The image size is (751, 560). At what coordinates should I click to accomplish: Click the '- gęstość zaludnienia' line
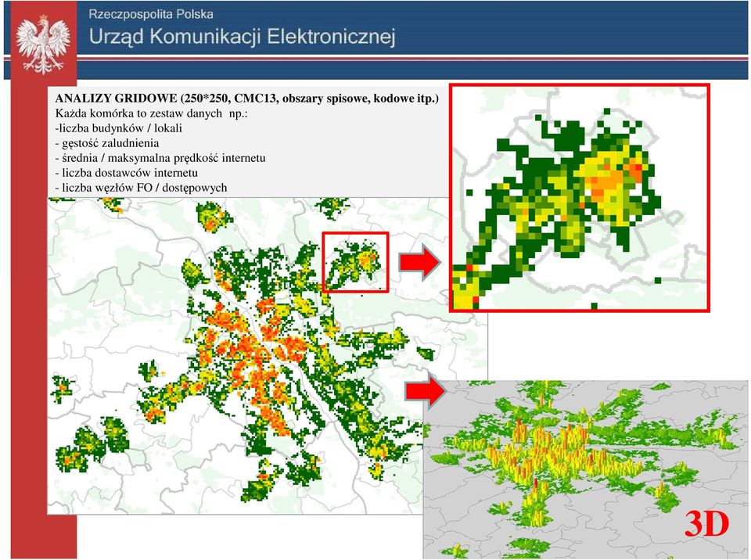pos(107,143)
